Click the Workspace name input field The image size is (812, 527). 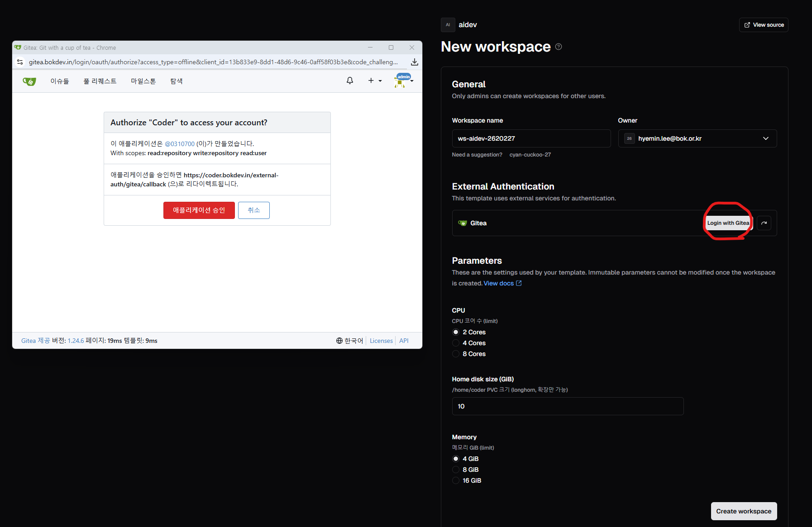pos(531,138)
